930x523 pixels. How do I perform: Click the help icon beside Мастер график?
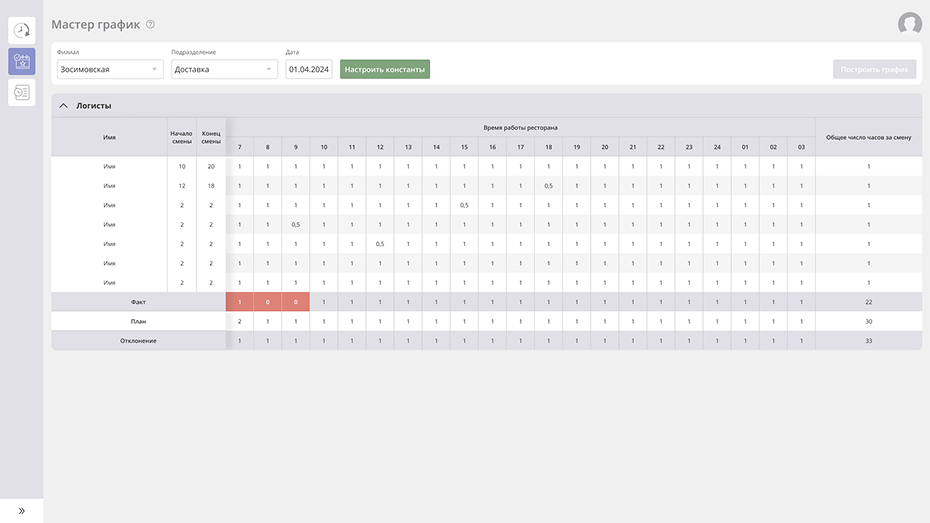pyautogui.click(x=150, y=25)
